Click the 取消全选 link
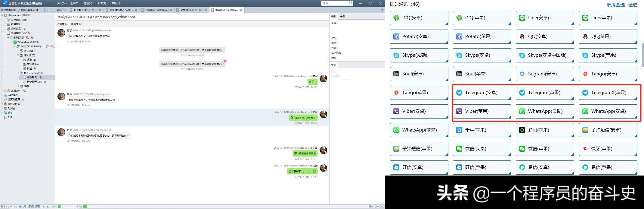 click(x=615, y=5)
